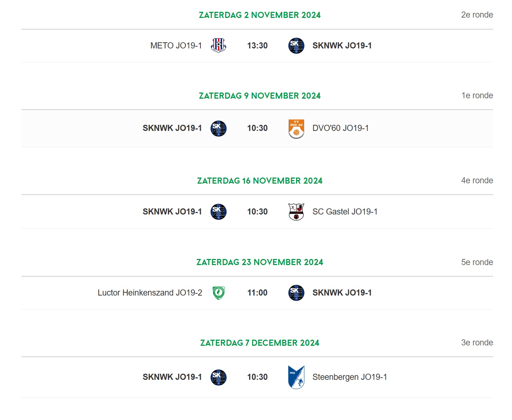Open the METO JO19-1 team link
Viewport: 512px width, 420px height.
point(176,46)
